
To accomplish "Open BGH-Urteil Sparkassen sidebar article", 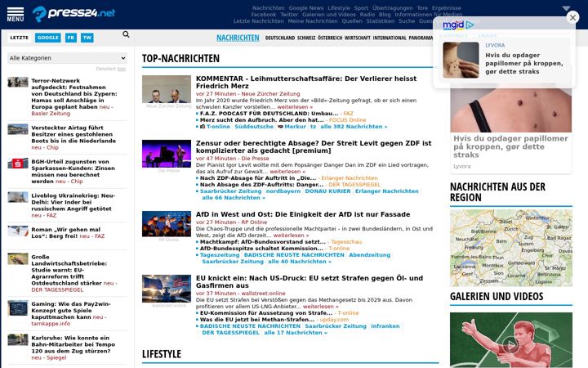I will tap(73, 171).
